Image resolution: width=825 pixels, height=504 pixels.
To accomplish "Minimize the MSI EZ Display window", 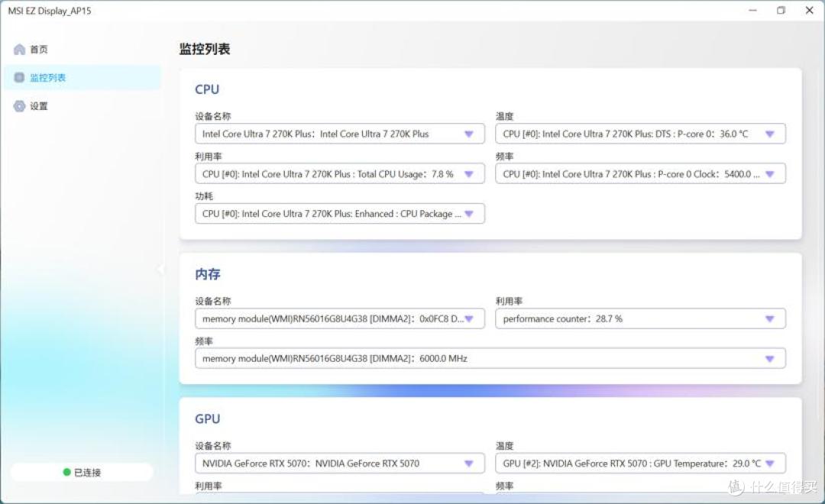I will pyautogui.click(x=753, y=10).
